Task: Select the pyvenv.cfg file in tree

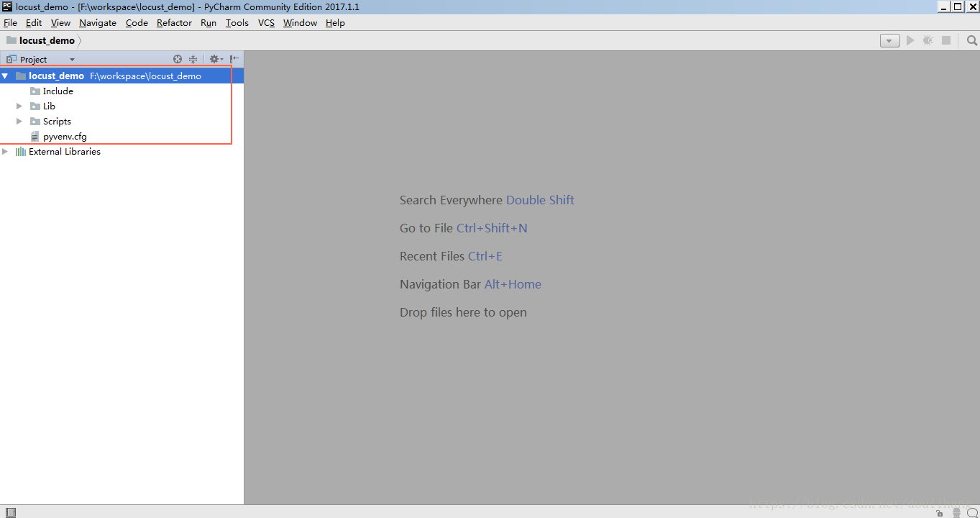Action: coord(65,136)
